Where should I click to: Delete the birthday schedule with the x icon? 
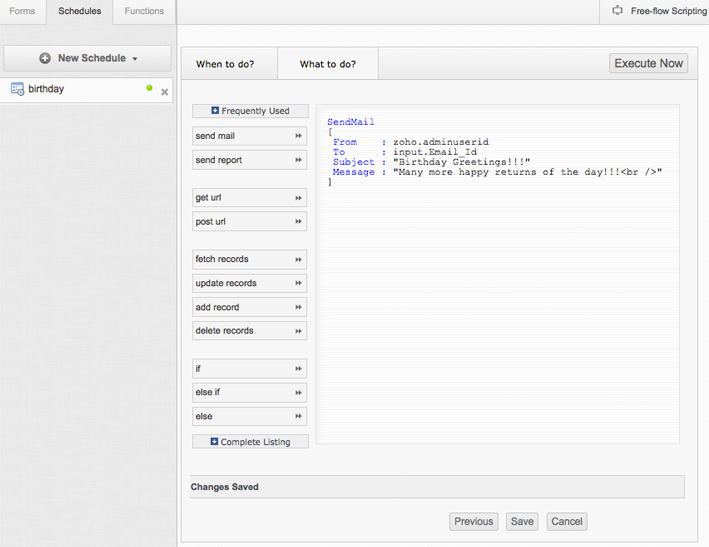[165, 92]
